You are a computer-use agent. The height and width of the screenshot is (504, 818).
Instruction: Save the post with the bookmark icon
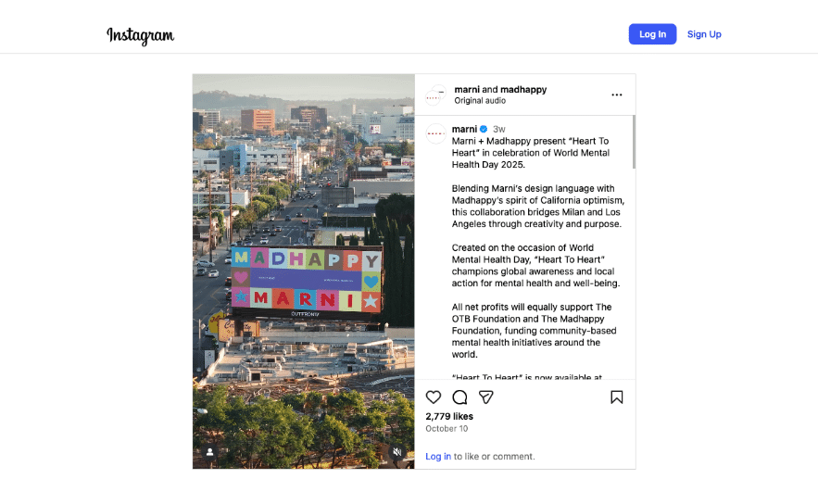click(616, 397)
